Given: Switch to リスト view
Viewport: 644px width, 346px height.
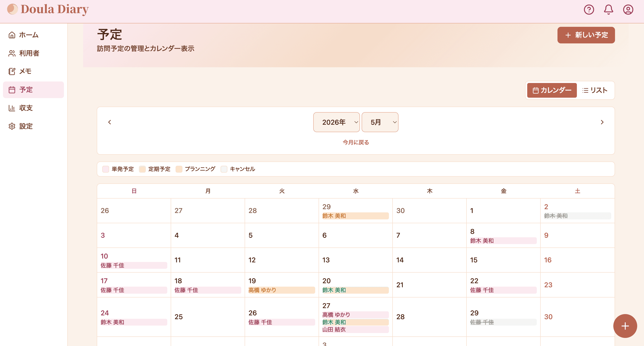Looking at the screenshot, I should [595, 90].
